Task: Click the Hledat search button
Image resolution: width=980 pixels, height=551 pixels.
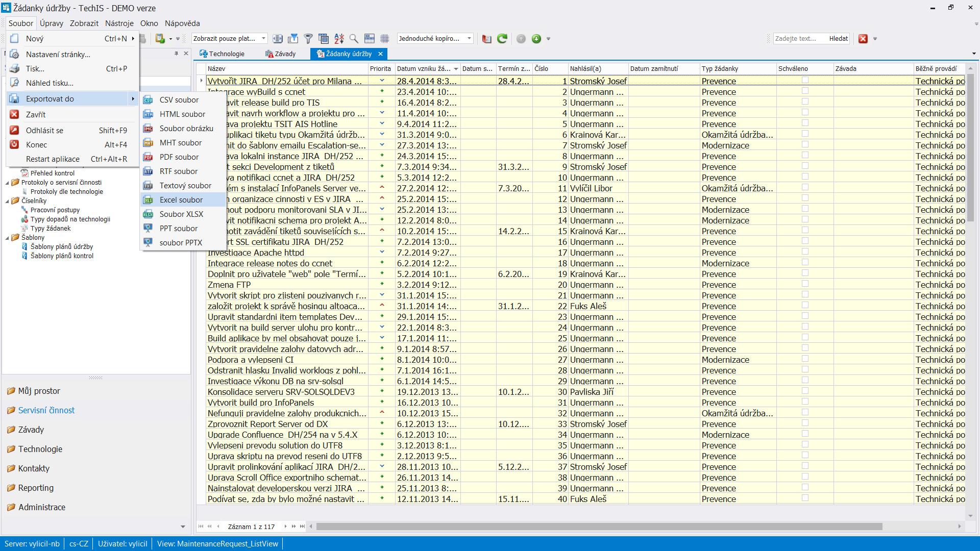Action: pos(838,38)
